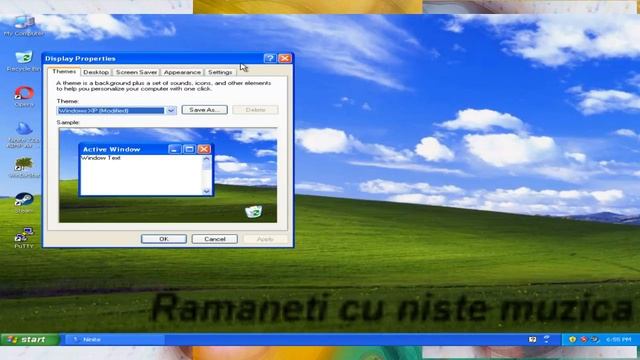Click the help question mark in Display Properties
This screenshot has width=640, height=360.
click(270, 58)
